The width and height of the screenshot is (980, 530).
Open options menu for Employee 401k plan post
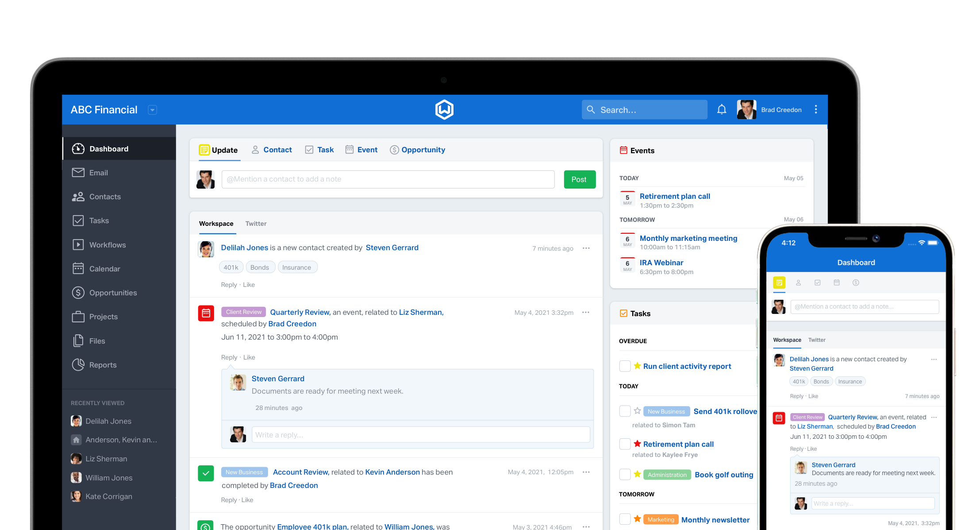pyautogui.click(x=586, y=527)
